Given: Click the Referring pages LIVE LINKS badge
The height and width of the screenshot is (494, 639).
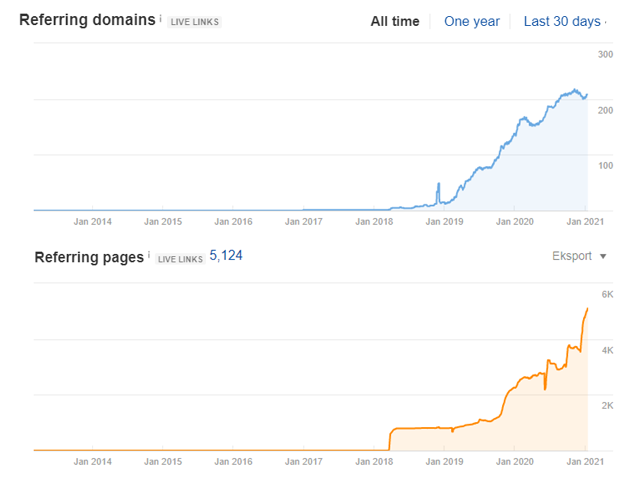Looking at the screenshot, I should click(x=180, y=259).
